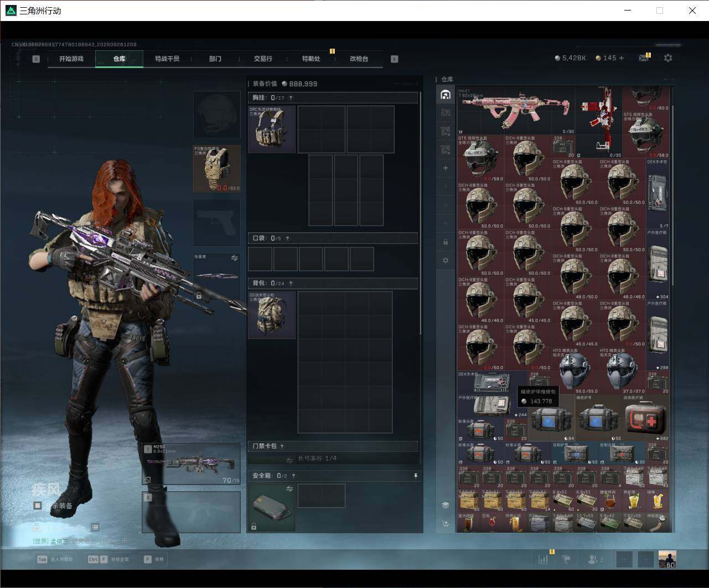Click the help icon next to 背包
Image resolution: width=709 pixels, height=588 pixels.
click(x=291, y=283)
